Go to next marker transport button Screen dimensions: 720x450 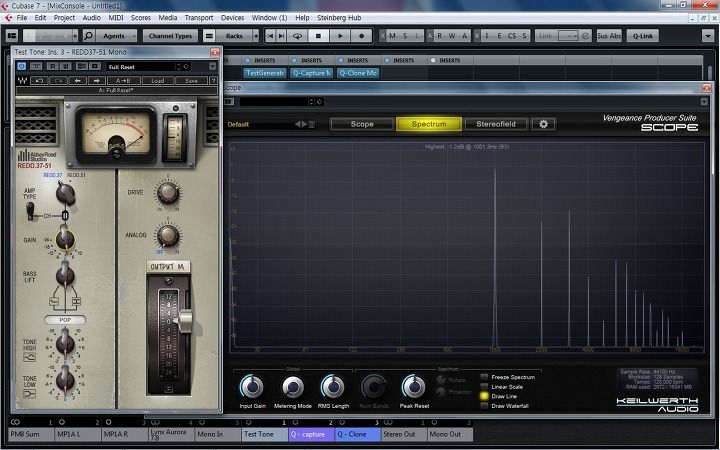tap(281, 36)
